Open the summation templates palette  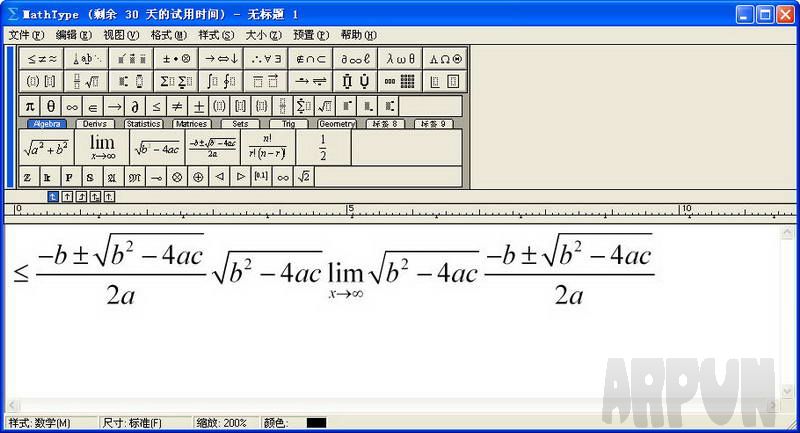pyautogui.click(x=176, y=81)
